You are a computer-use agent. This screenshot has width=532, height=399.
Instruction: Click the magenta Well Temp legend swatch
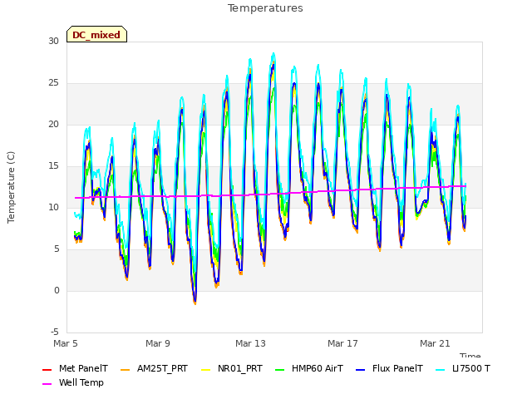[x=47, y=384]
